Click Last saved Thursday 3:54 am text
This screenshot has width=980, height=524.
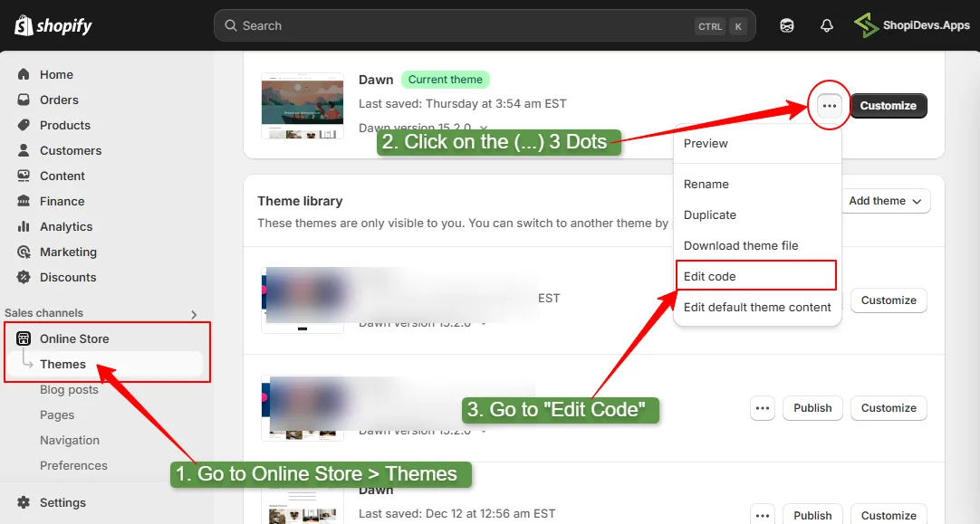(x=463, y=104)
